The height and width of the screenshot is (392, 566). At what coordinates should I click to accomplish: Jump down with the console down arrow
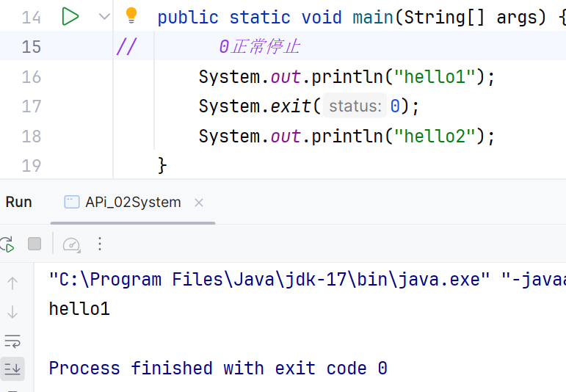point(12,312)
